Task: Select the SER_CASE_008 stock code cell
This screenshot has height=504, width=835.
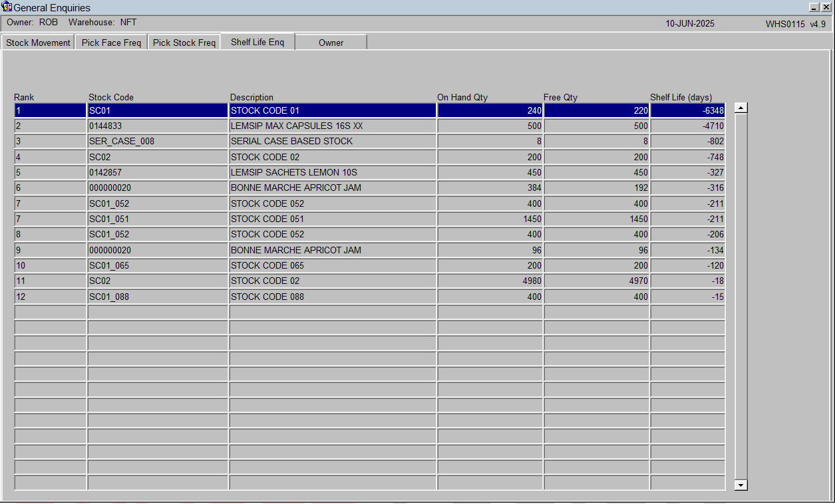Action: pos(158,141)
